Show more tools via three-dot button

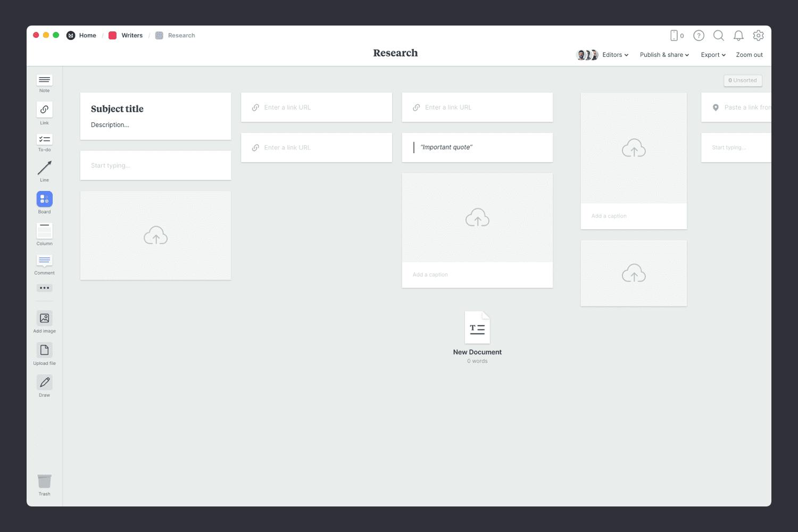(x=44, y=288)
